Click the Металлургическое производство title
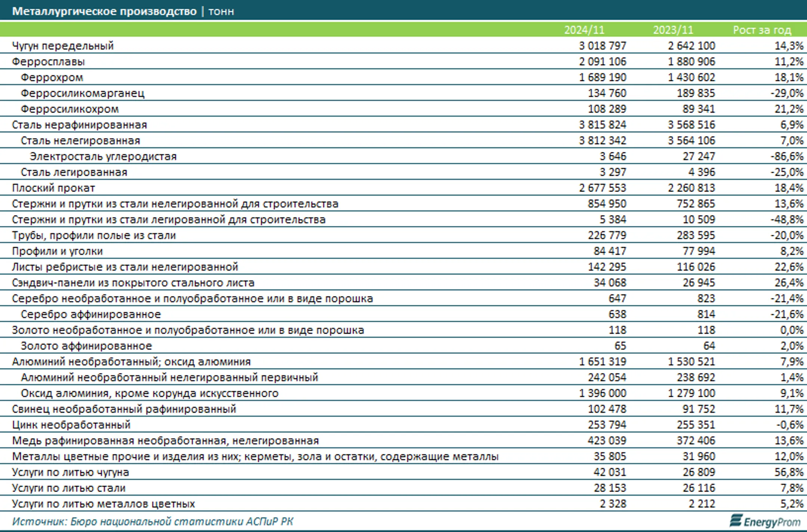The image size is (807, 532). click(104, 11)
